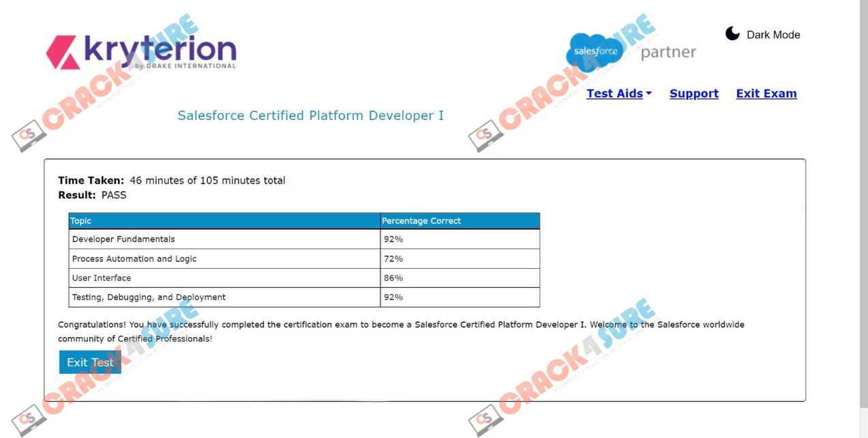868x438 pixels.
Task: Click the Congratulations message paragraph
Action: coord(401,332)
